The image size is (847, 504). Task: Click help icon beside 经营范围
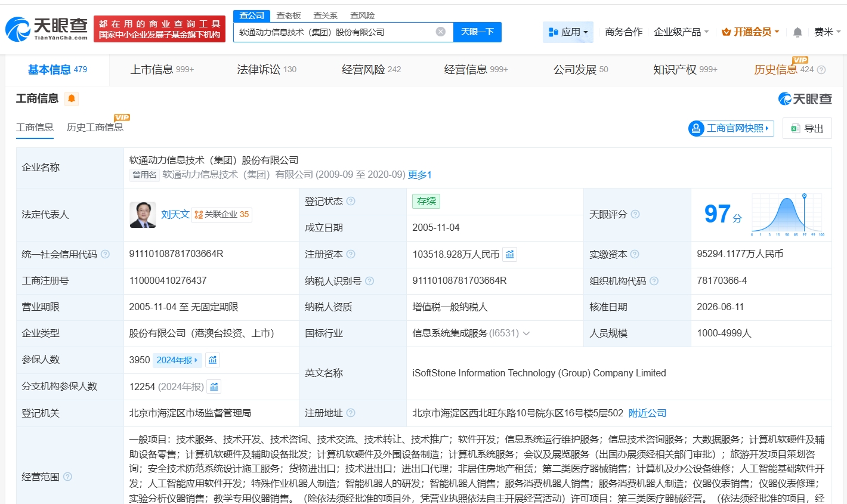point(67,477)
